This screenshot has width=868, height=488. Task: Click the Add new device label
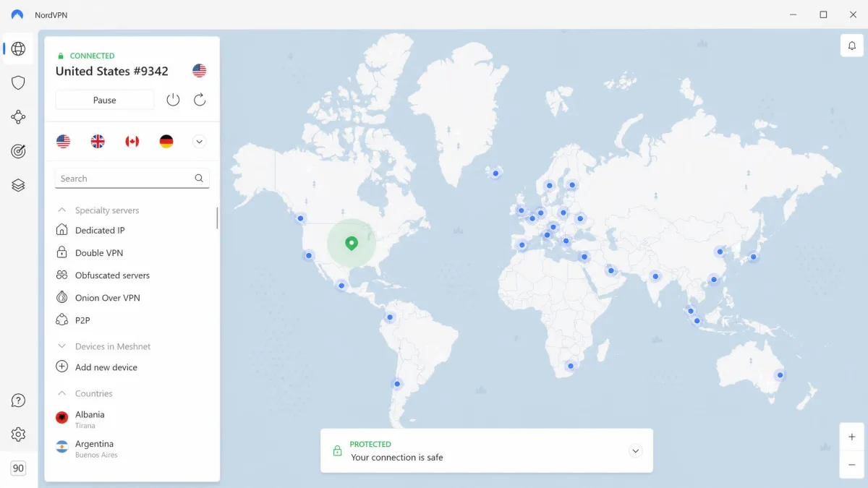click(x=106, y=367)
